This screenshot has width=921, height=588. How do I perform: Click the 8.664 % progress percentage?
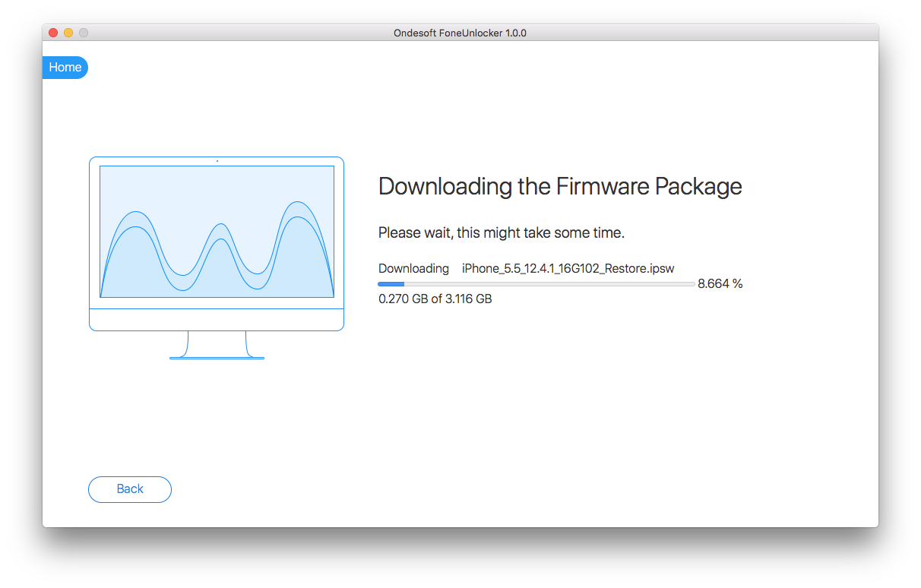(720, 284)
